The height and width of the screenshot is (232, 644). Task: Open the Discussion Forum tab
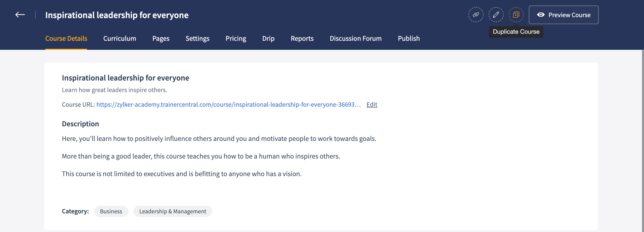[x=355, y=38]
